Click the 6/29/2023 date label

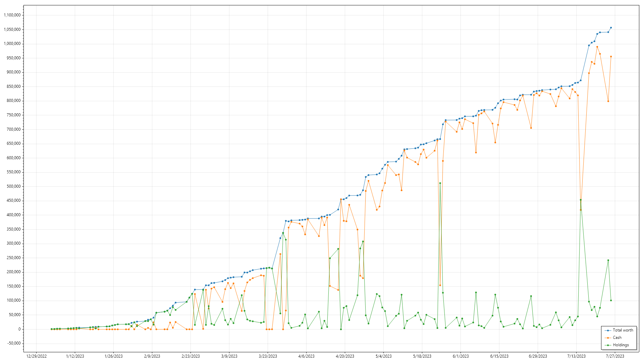(x=538, y=356)
